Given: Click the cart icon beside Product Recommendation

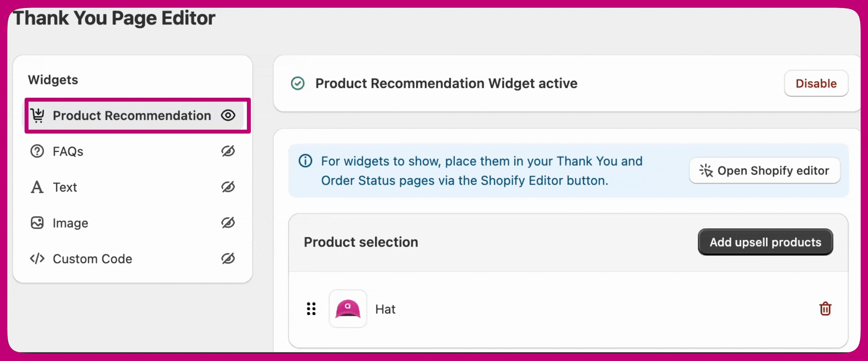Looking at the screenshot, I should pyautogui.click(x=38, y=115).
